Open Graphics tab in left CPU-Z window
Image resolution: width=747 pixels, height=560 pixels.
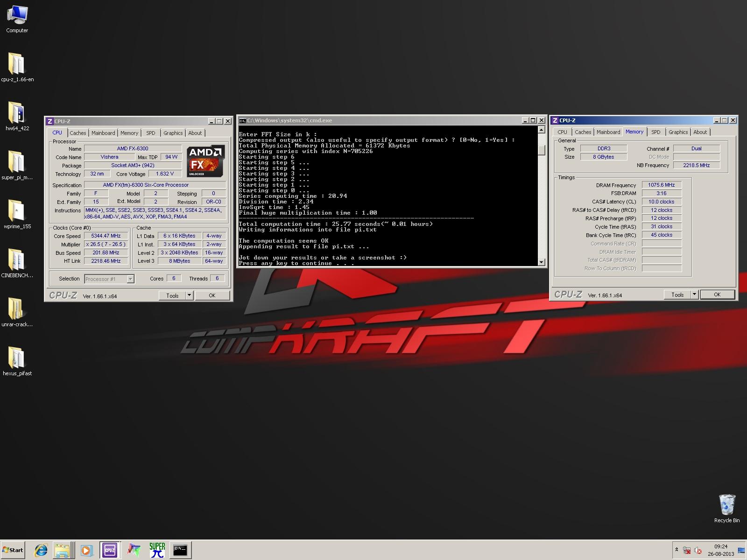tap(173, 133)
